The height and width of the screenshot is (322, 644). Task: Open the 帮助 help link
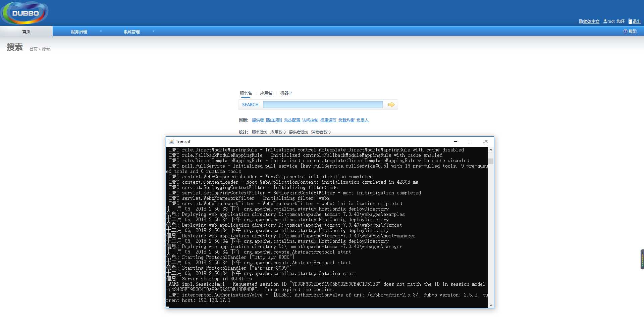tap(632, 31)
